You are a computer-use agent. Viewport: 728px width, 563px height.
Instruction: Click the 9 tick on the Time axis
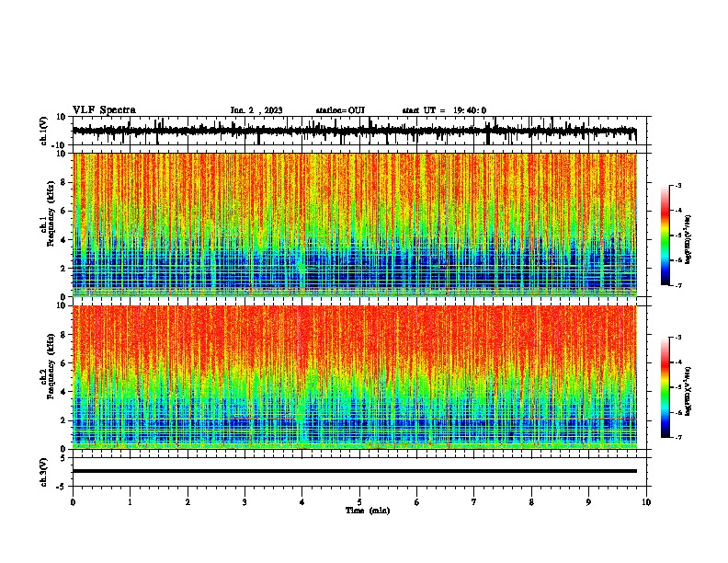click(588, 502)
